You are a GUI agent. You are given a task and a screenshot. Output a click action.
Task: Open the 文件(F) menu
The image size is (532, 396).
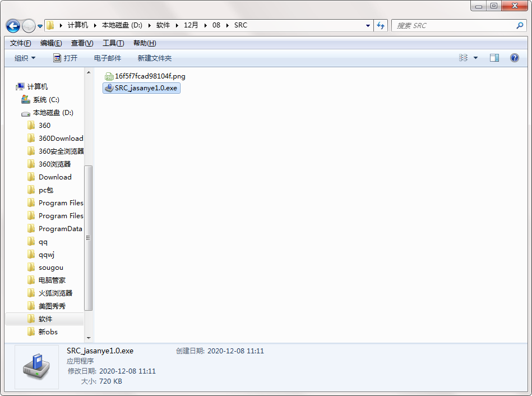21,43
